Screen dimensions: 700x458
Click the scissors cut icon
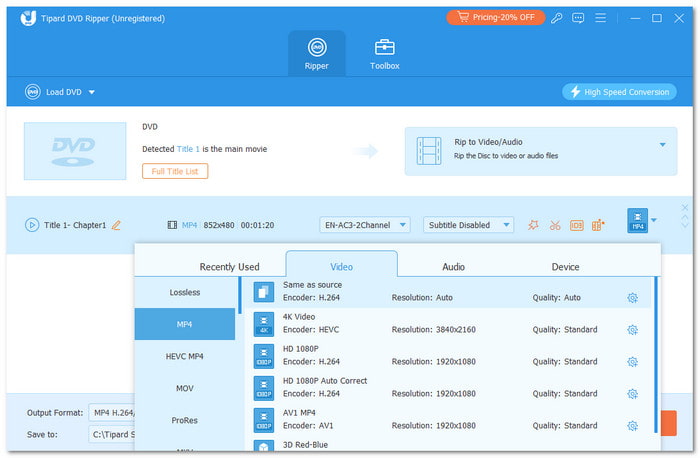click(555, 225)
